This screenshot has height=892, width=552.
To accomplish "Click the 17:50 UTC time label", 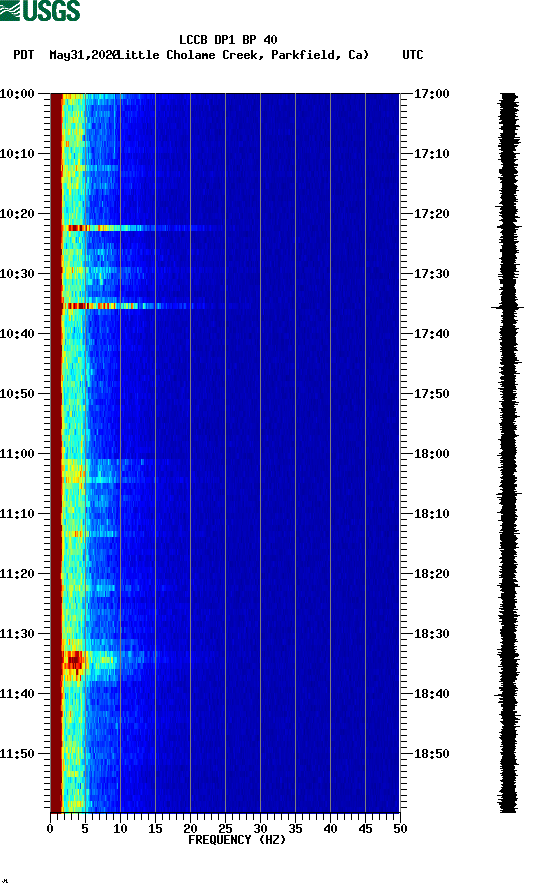I will click(x=431, y=394).
